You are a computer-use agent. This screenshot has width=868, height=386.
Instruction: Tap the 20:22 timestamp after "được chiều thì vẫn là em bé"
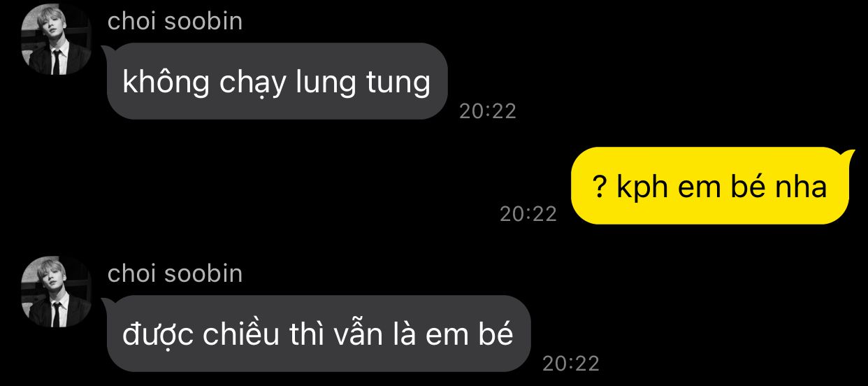[571, 364]
